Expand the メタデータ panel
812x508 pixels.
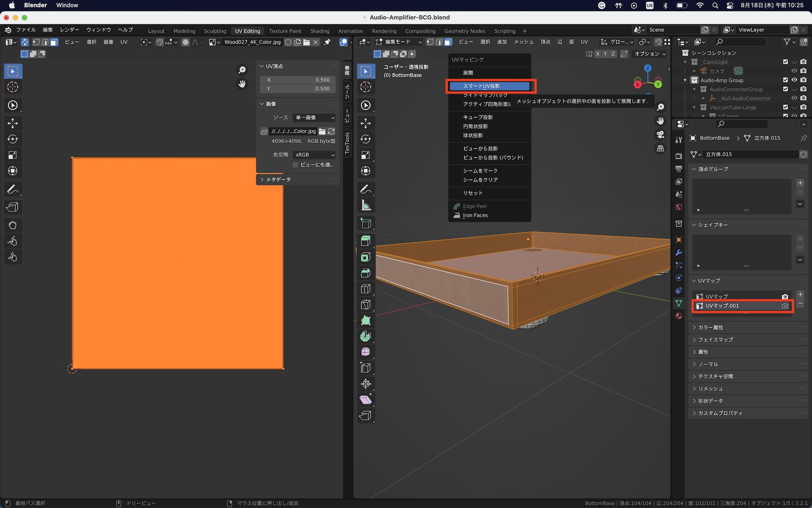278,179
